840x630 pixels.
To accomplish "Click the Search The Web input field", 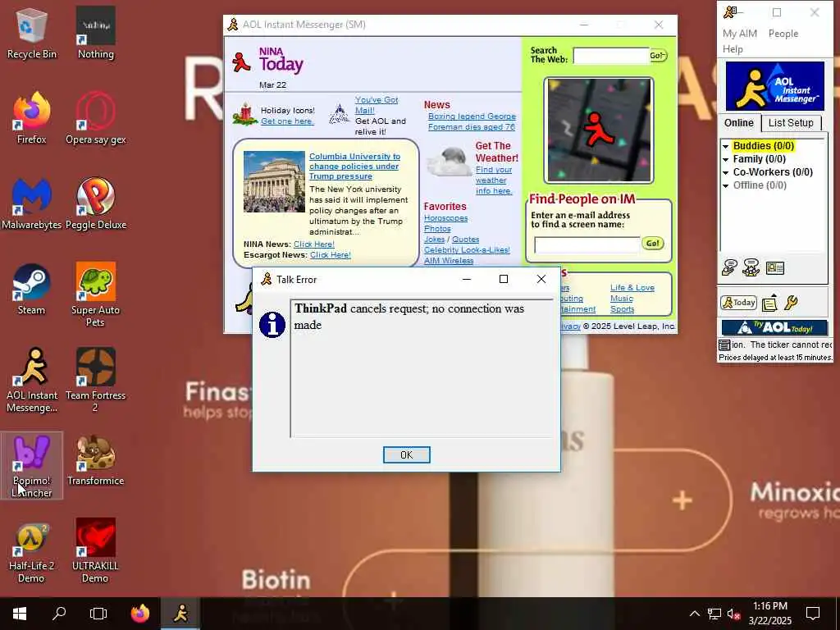I will tap(610, 56).
